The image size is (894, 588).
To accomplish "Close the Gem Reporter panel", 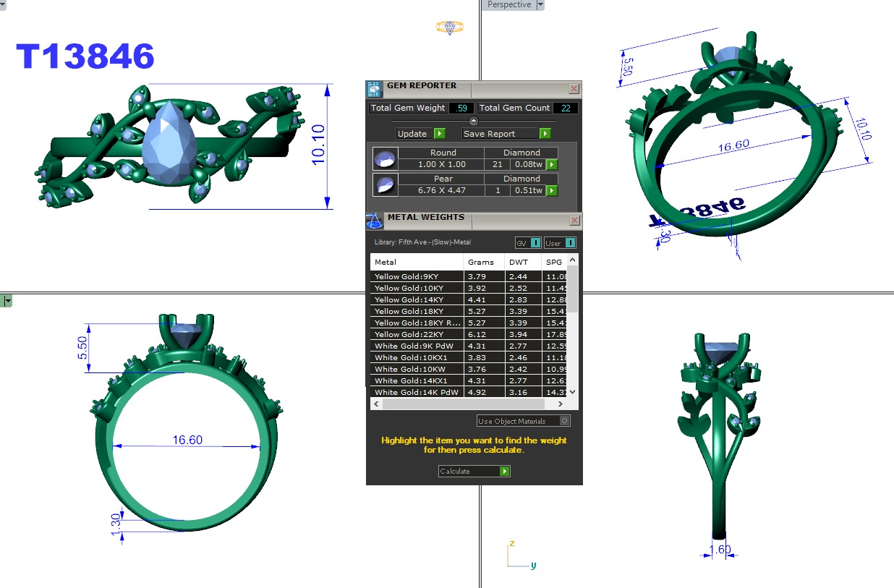I will point(574,89).
